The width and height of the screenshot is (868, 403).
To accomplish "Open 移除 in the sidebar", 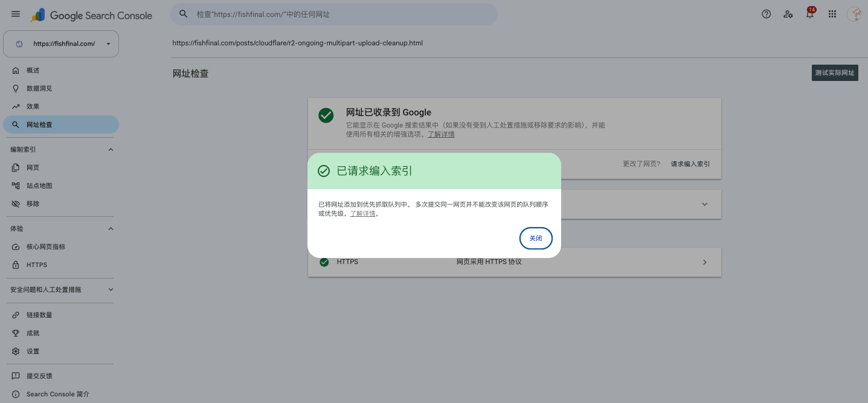I will [61, 204].
